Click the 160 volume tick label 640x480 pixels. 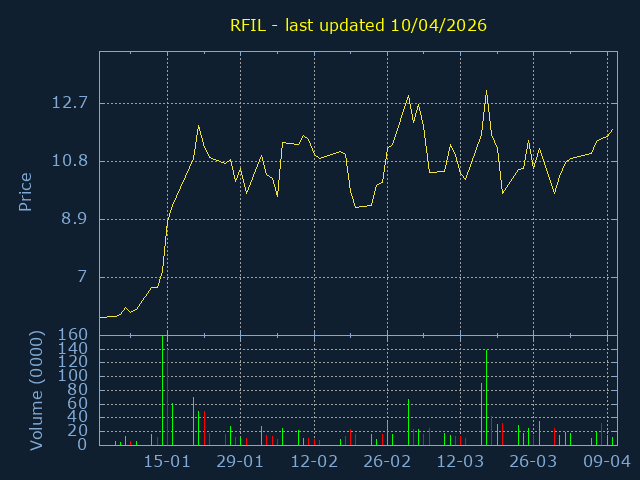[74, 334]
